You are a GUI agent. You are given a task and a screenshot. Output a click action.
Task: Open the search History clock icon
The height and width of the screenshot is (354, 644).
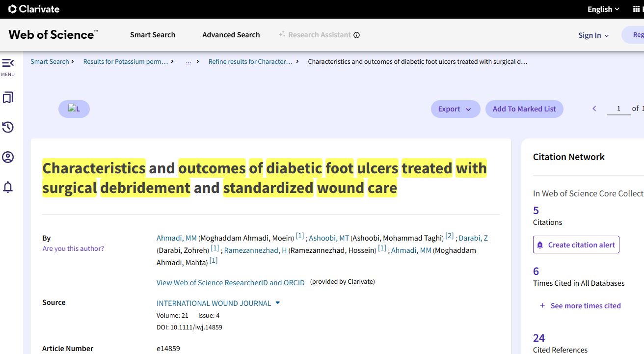[x=8, y=128]
